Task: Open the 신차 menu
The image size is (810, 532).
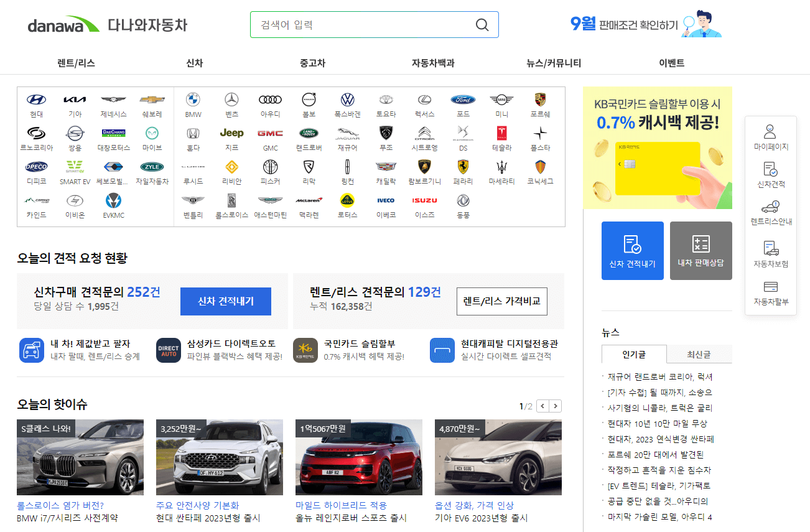Action: pos(194,63)
